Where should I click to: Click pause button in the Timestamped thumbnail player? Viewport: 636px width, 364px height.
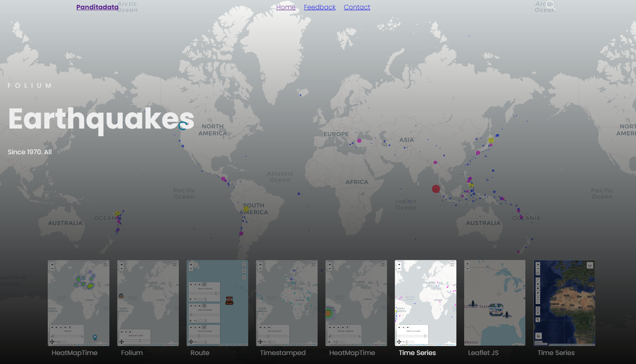(x=265, y=327)
